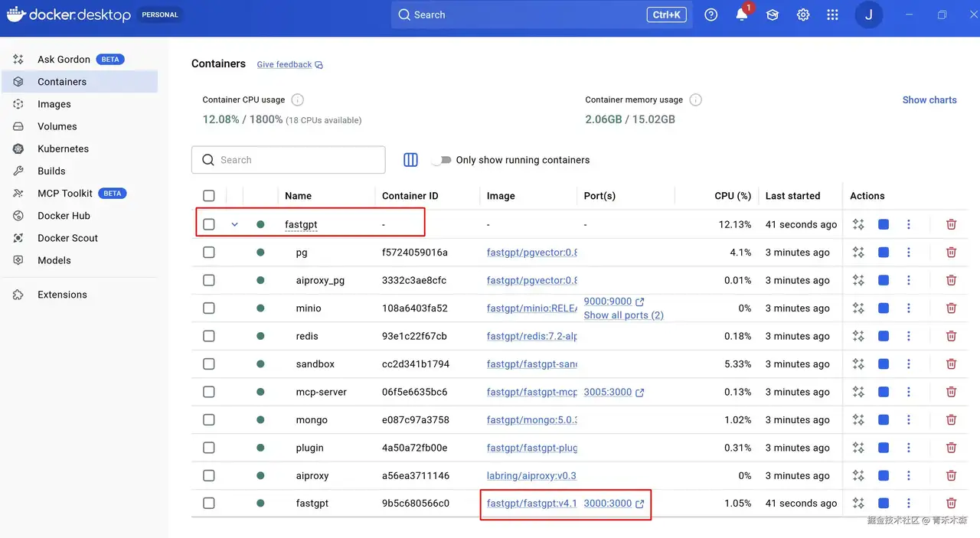
Task: Open the Learning center graduation cap icon
Action: click(x=773, y=15)
